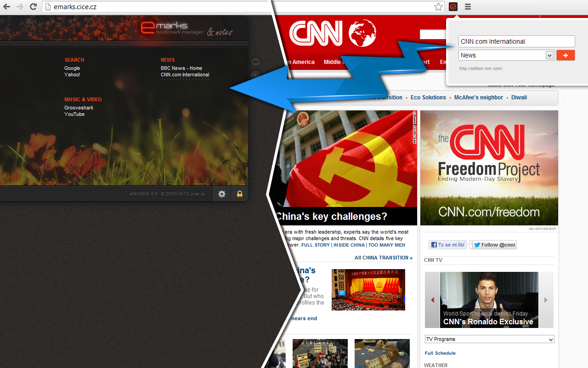Open the mahjong tiles photo thumbnail
588x368 pixels.
382,353
